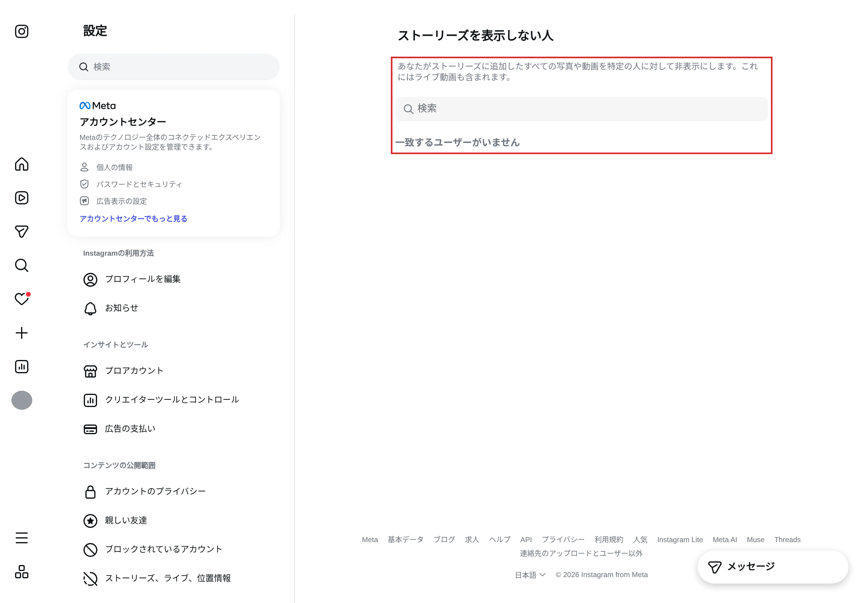This screenshot has height=603, width=868.
Task: Click the Create plus icon
Action: tap(21, 333)
